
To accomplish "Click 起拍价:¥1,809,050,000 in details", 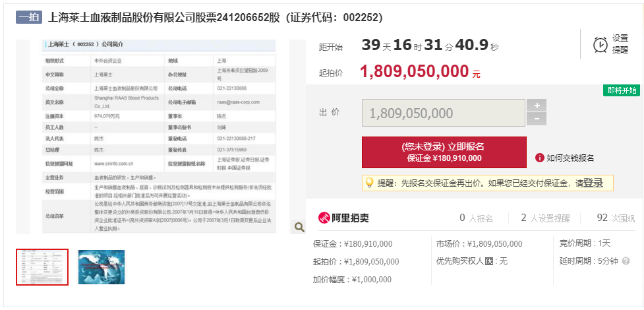I will click(x=356, y=261).
